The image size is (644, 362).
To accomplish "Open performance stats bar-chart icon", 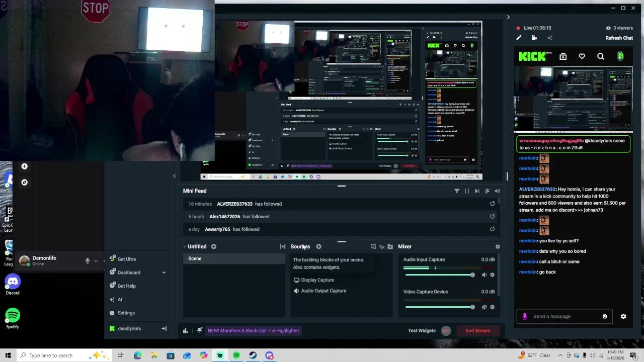I will coord(185,330).
